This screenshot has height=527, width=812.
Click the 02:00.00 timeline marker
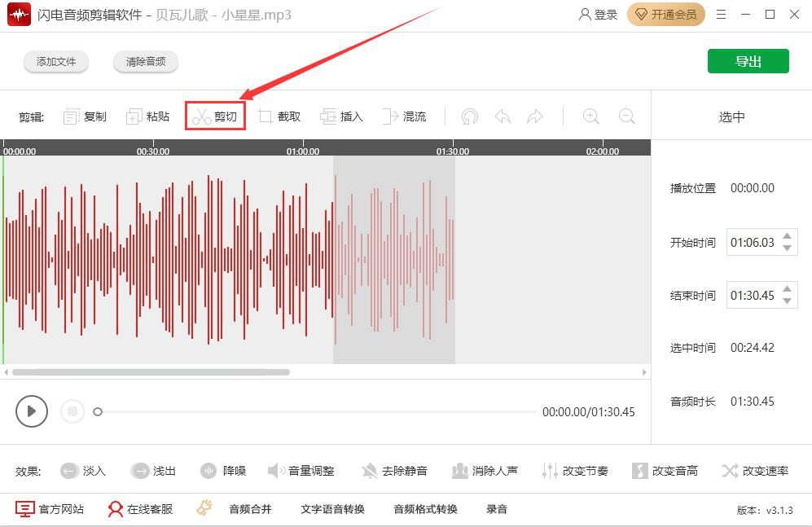(x=602, y=152)
